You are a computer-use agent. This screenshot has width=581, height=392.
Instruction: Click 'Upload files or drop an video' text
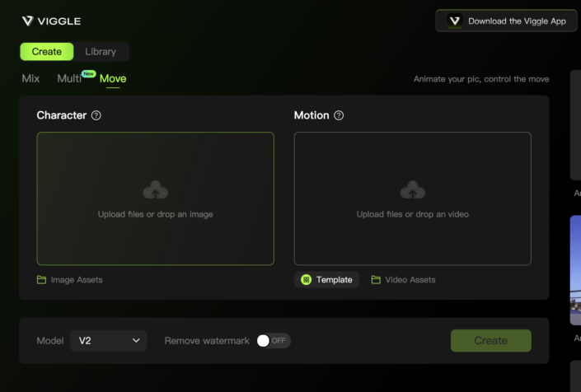pyautogui.click(x=412, y=214)
